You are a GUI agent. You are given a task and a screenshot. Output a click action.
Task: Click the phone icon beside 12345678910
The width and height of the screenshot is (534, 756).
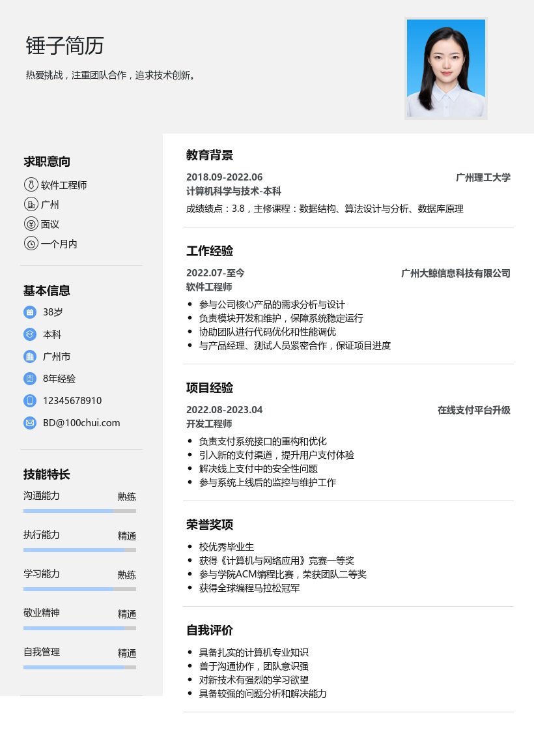(x=30, y=401)
